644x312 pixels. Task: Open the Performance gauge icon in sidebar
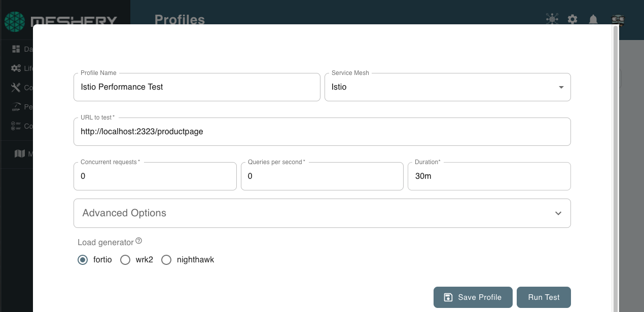16,107
